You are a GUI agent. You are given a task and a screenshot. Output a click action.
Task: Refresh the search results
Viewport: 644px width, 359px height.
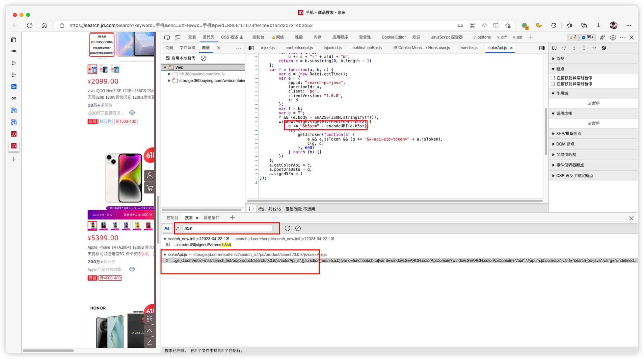click(x=287, y=228)
